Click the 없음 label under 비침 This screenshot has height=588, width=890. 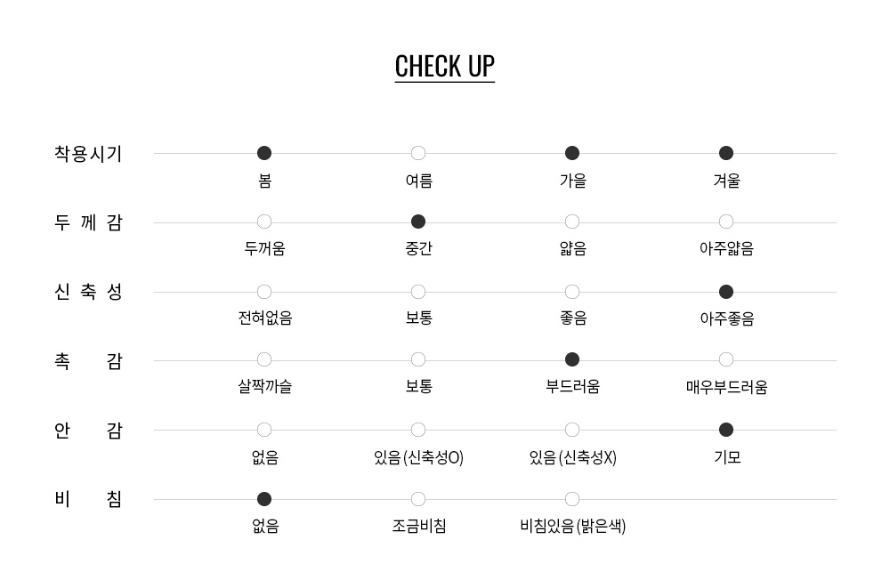click(265, 526)
